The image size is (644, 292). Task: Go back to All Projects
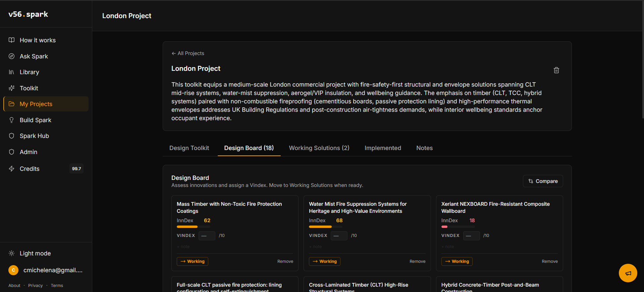click(x=188, y=53)
